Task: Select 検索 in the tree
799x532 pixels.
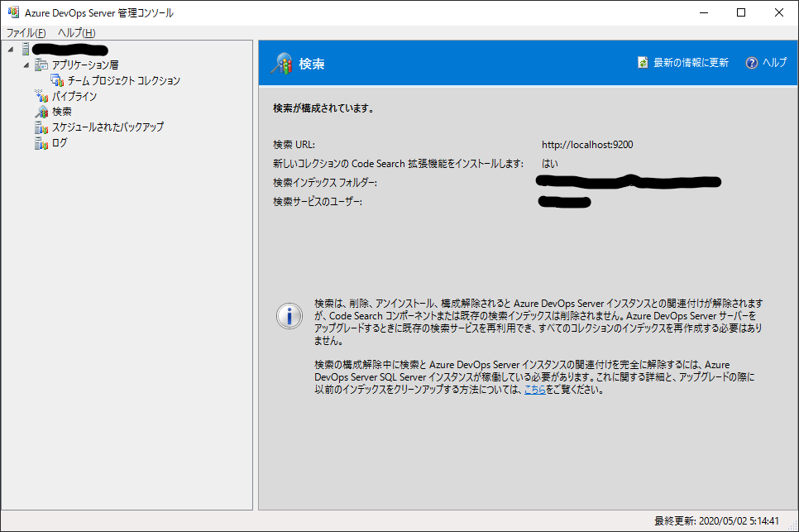Action: pyautogui.click(x=62, y=111)
